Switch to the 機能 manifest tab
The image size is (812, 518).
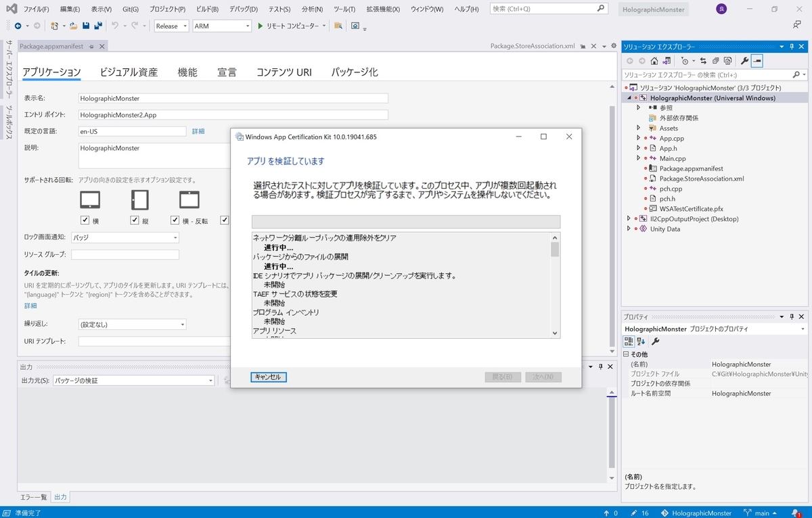[x=187, y=72]
